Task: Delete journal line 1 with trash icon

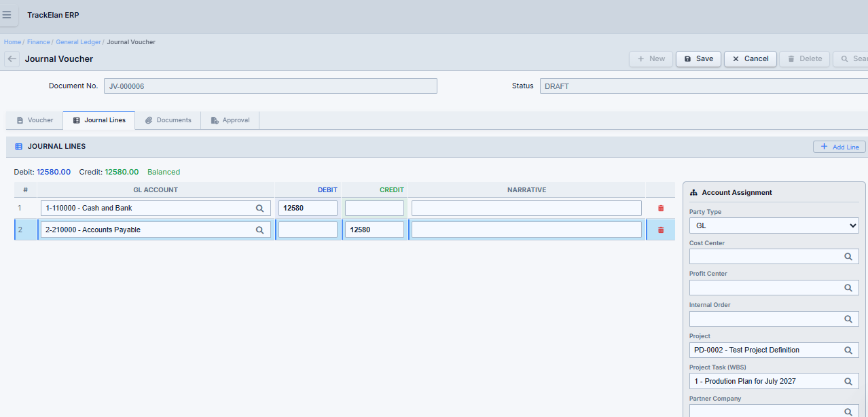Action: pos(661,208)
